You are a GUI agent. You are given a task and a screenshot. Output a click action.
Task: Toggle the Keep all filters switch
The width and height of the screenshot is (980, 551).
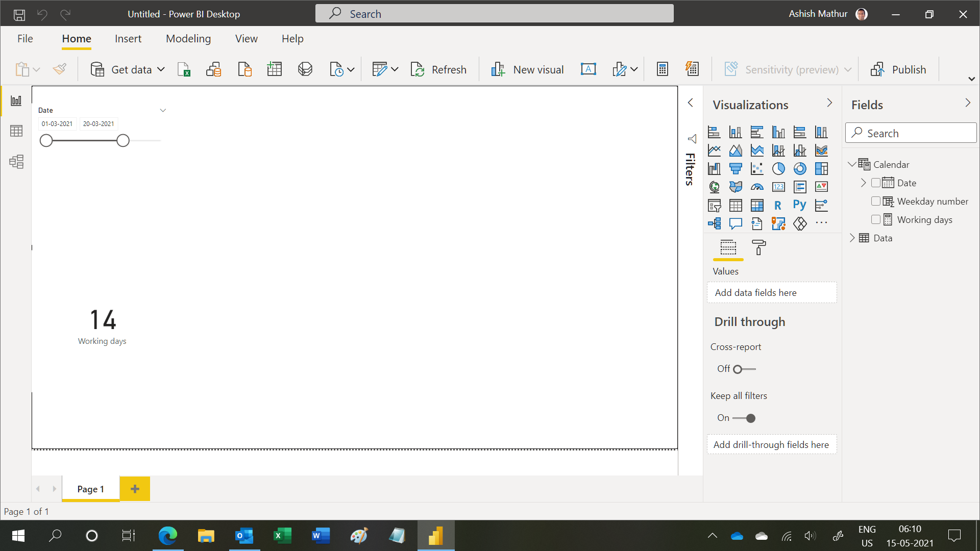(x=744, y=418)
